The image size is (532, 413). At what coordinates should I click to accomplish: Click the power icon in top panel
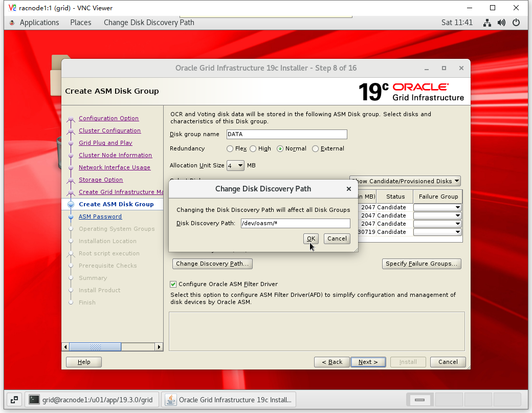tap(516, 23)
